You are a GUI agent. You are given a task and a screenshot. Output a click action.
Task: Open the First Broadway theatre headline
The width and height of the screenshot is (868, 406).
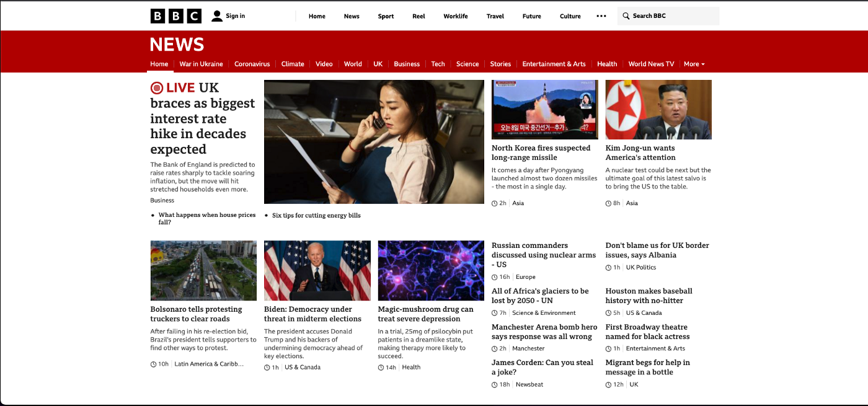(648, 332)
